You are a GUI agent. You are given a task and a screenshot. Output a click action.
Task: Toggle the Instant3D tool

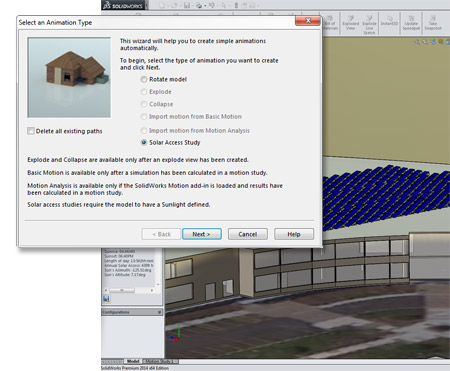point(389,21)
